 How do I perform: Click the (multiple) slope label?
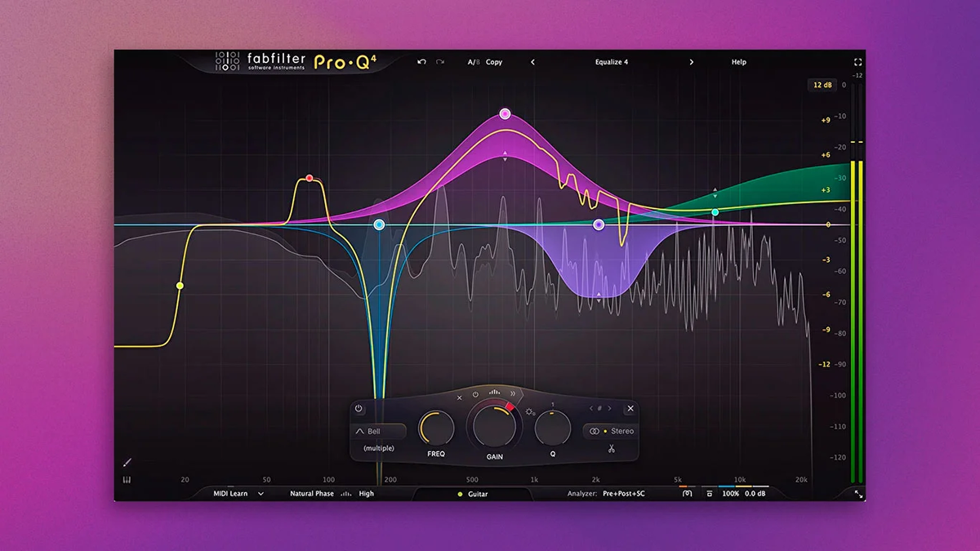pyautogui.click(x=379, y=448)
